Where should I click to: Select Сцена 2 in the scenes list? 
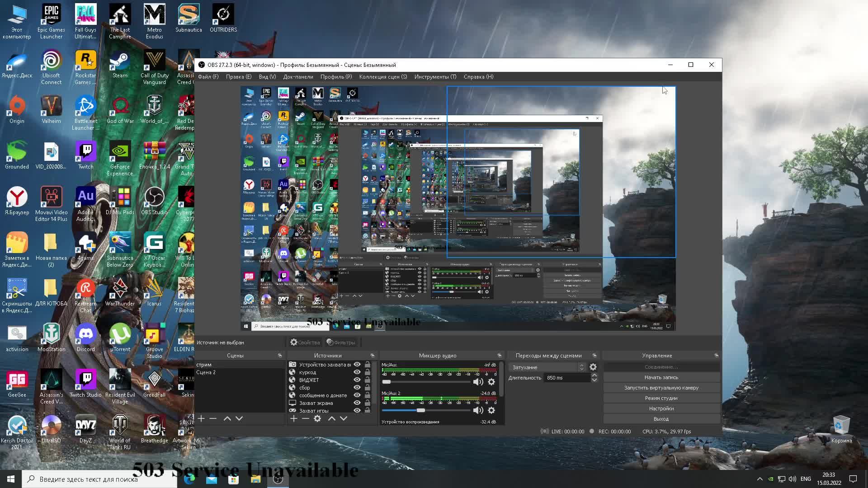[206, 372]
